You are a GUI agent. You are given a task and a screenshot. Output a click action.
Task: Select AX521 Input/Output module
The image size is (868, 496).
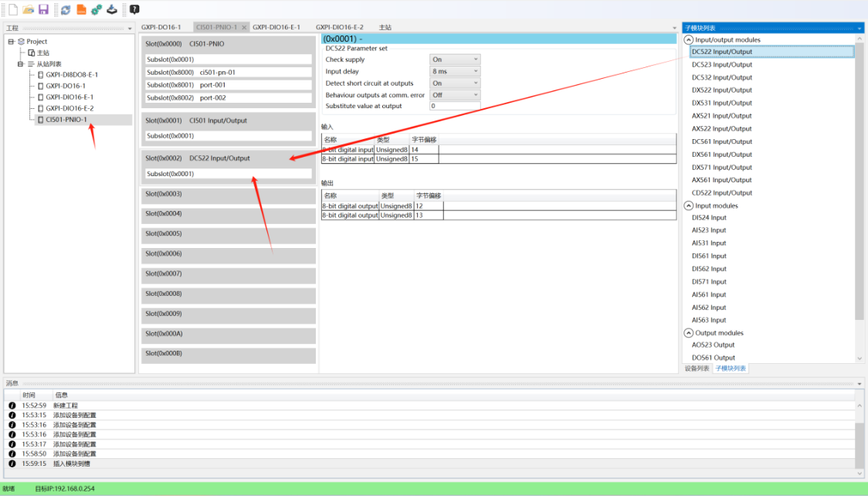pos(722,116)
